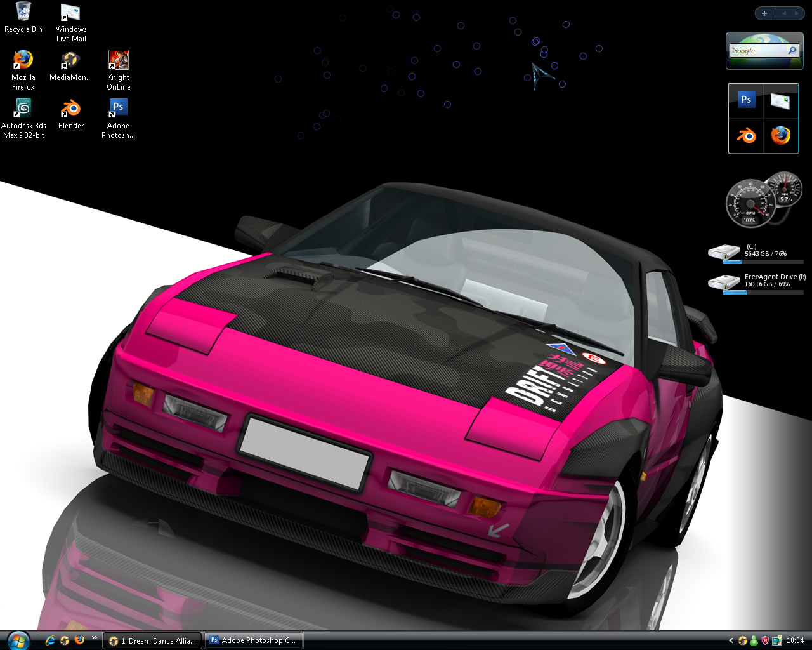Switch to Dream Dance Alliance taskbar window
The width and height of the screenshot is (812, 650).
click(x=152, y=640)
